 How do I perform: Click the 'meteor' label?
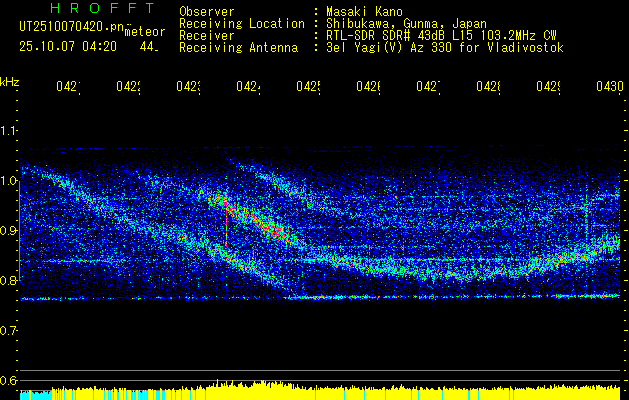pos(145,32)
